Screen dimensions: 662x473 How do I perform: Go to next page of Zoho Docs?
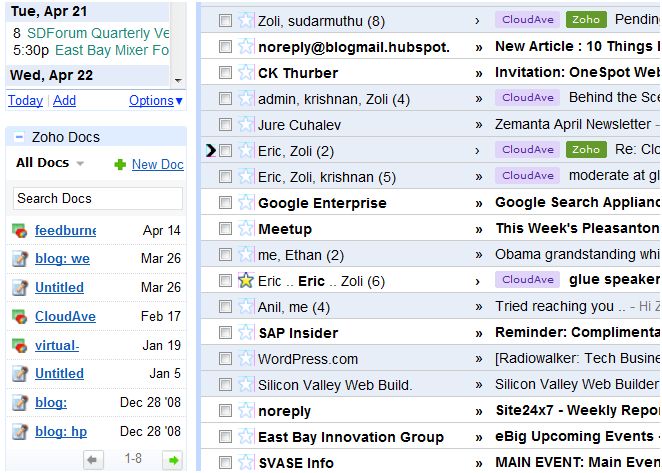coord(173,460)
